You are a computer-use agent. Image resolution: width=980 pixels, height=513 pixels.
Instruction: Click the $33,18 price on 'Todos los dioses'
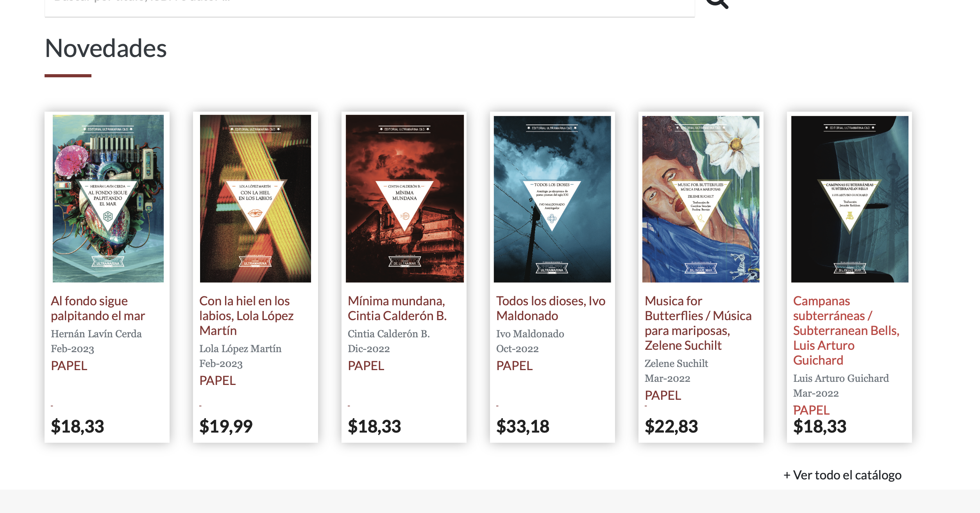523,426
